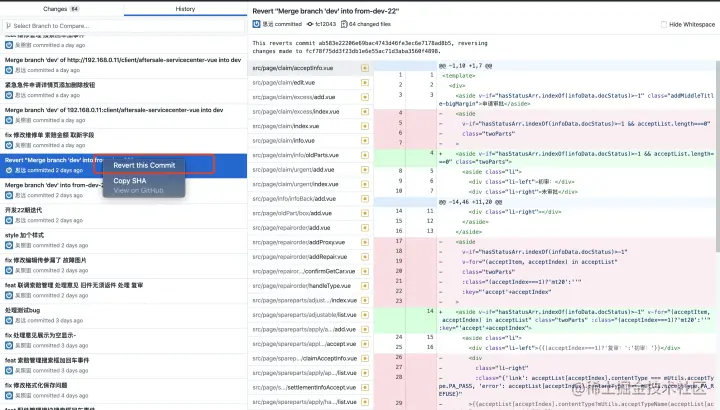
Task: Click the commit SHA fc12043 icon
Action: (x=310, y=24)
